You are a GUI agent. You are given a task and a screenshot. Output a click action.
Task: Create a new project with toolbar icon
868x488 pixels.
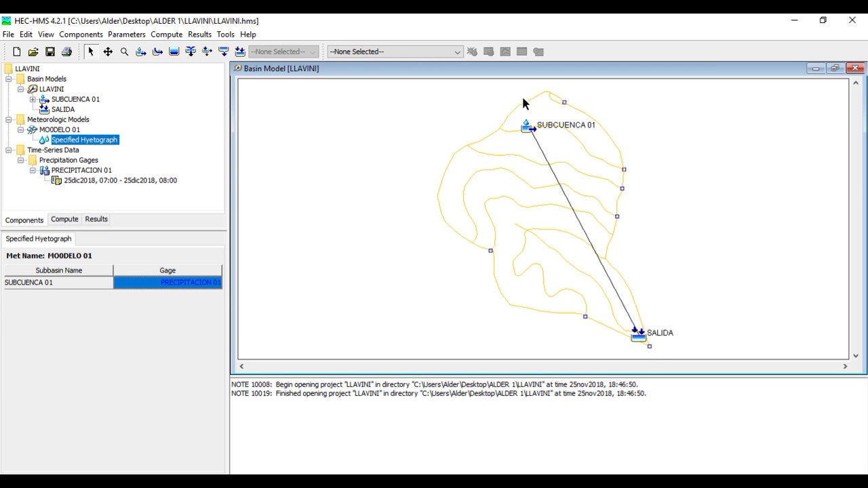pos(17,52)
